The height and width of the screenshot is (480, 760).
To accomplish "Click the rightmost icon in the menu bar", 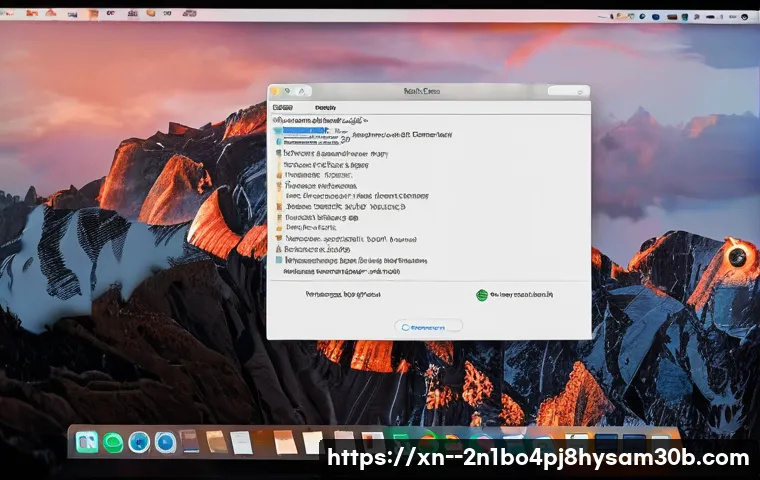I will (x=746, y=16).
